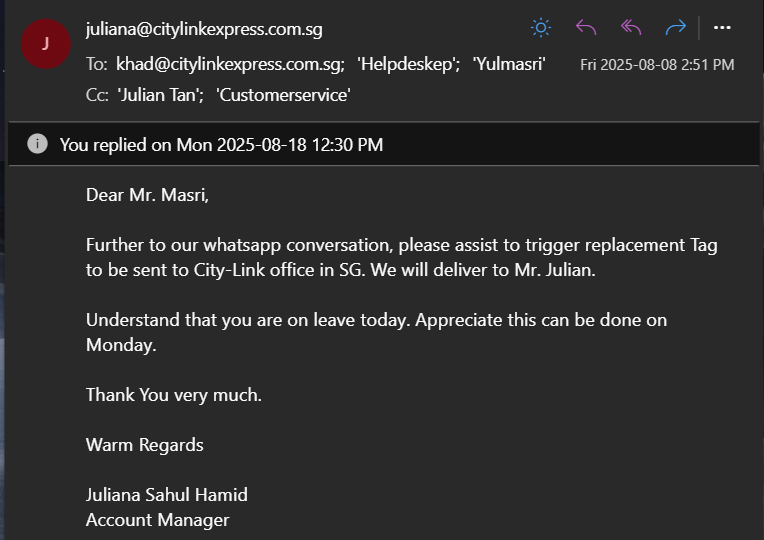Select 'Julian Tan' in the Cc line
Image resolution: width=764 pixels, height=540 pixels.
click(158, 95)
